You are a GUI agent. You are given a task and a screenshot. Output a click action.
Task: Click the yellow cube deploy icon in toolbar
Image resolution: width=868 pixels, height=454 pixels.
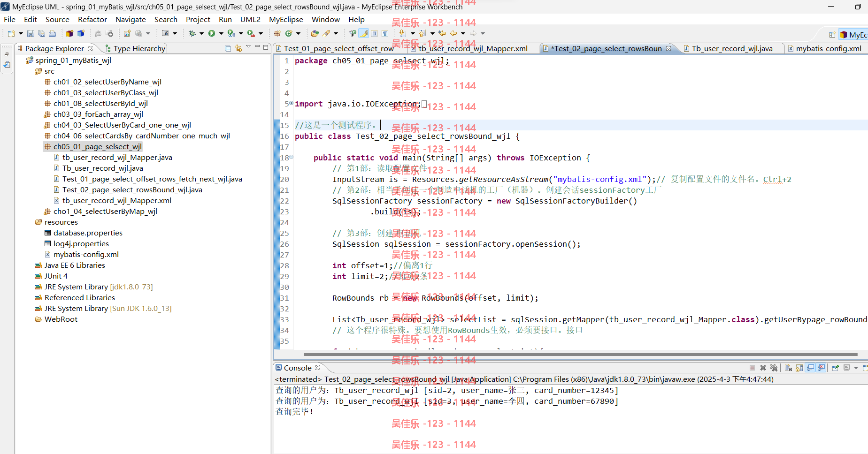[69, 33]
